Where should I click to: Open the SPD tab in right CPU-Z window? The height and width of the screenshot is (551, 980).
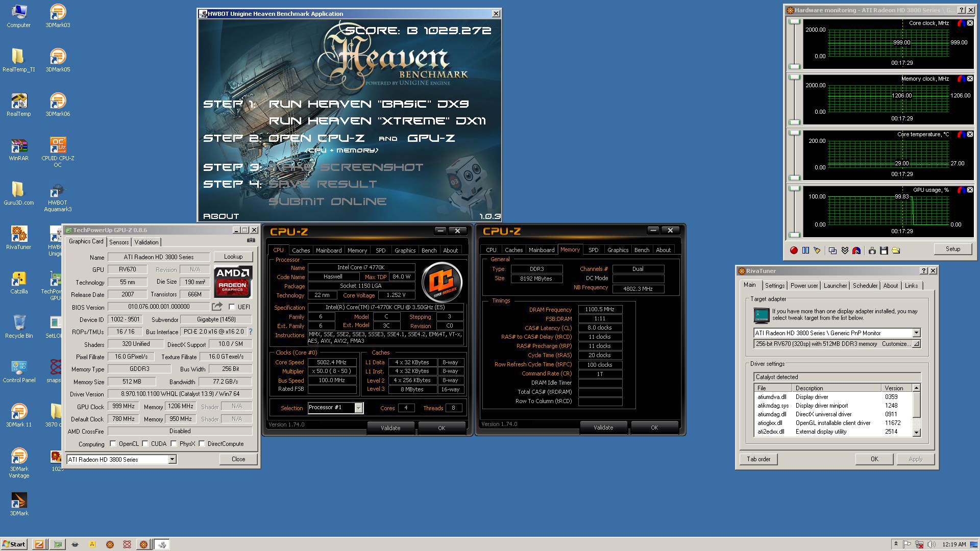(593, 250)
